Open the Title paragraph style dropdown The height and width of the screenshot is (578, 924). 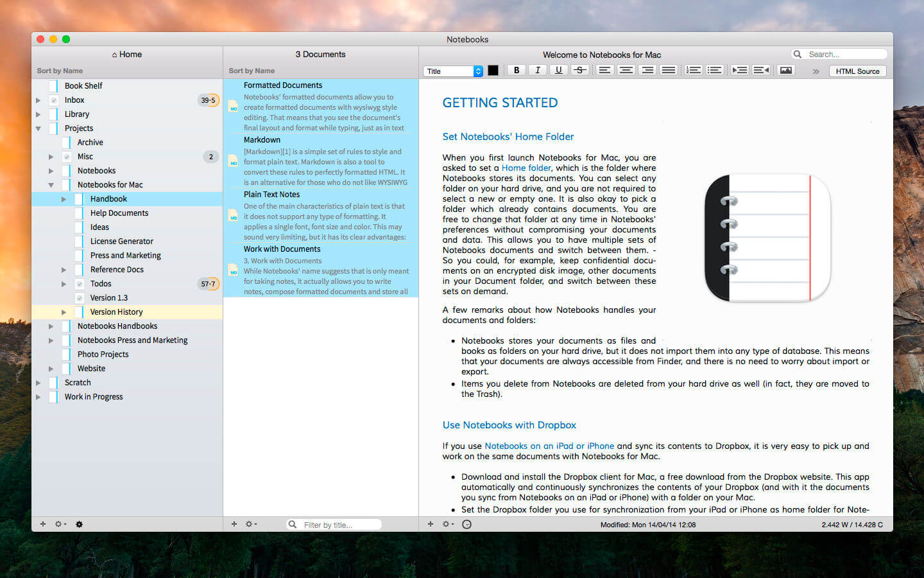pos(453,71)
